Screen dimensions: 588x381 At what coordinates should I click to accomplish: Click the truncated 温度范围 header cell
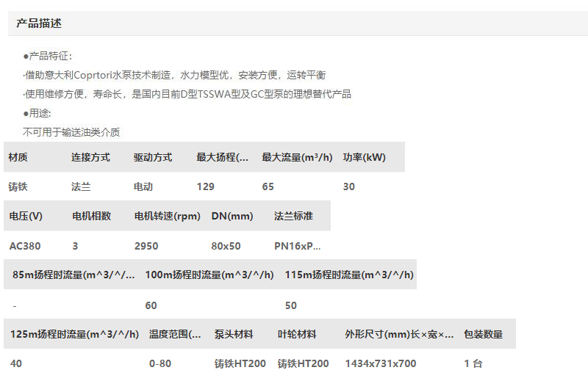pyautogui.click(x=175, y=334)
